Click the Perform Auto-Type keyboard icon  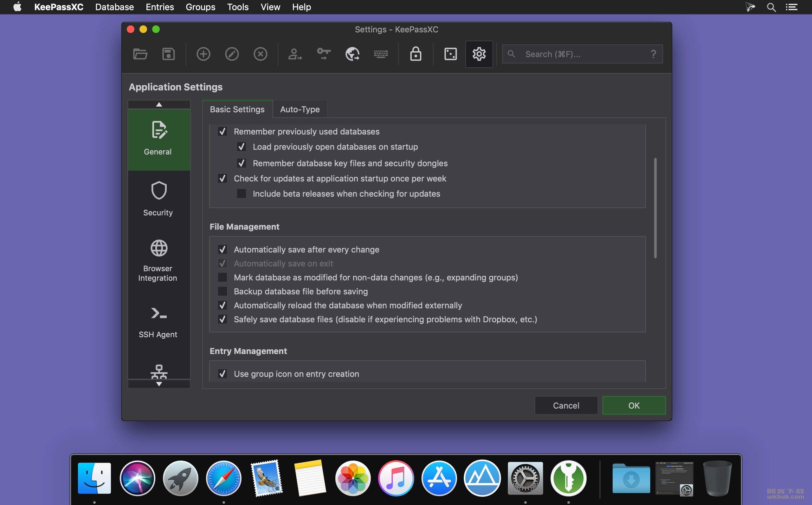[x=381, y=54]
